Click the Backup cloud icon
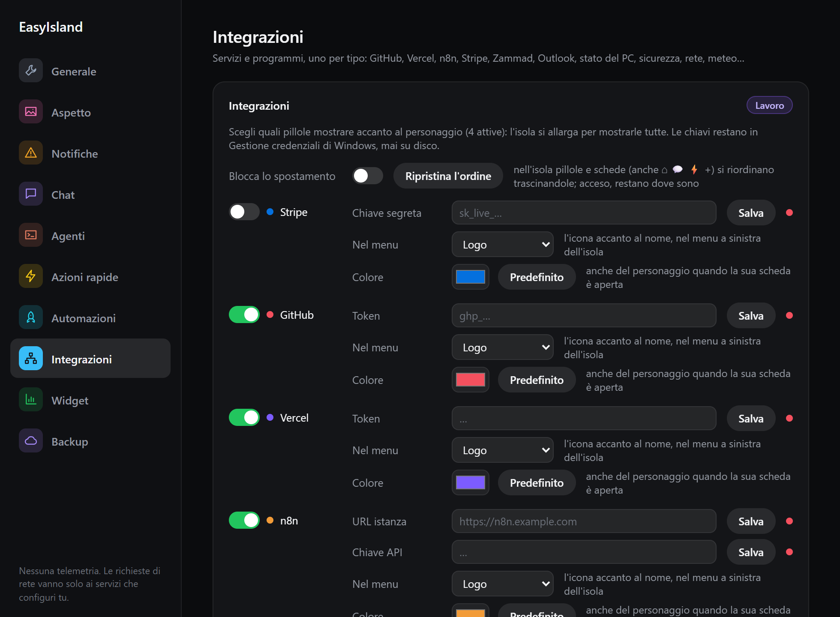The width and height of the screenshot is (840, 617). coord(31,440)
